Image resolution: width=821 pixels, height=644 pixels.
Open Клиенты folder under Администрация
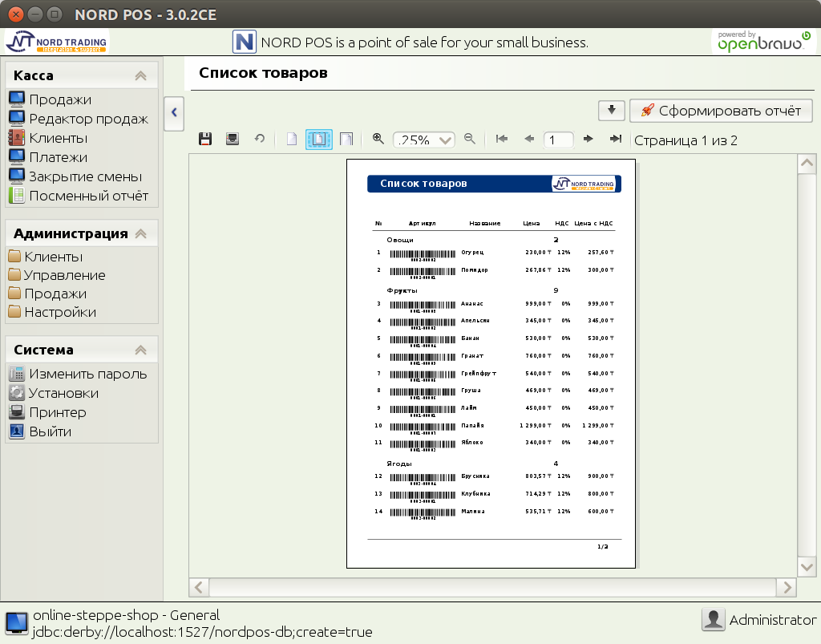(54, 257)
